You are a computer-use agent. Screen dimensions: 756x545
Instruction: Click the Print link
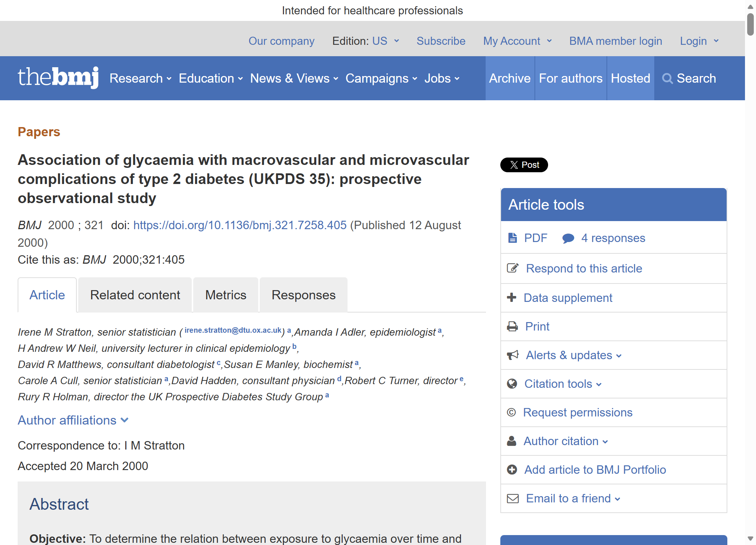pyautogui.click(x=537, y=326)
